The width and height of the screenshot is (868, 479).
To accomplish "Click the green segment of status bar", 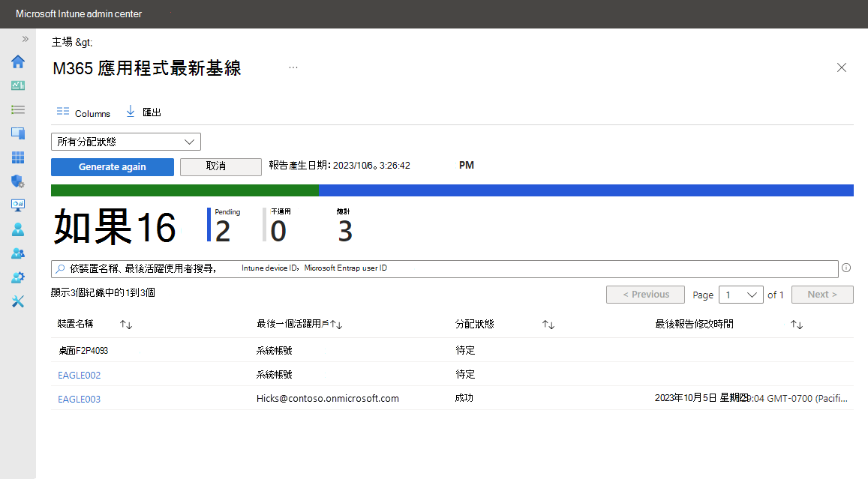I will click(x=185, y=190).
